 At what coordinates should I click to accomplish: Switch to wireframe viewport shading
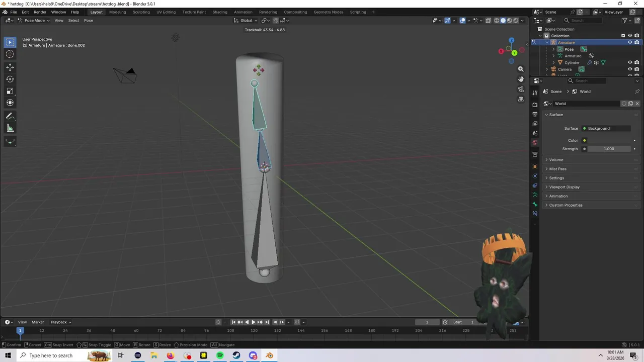(497, 21)
